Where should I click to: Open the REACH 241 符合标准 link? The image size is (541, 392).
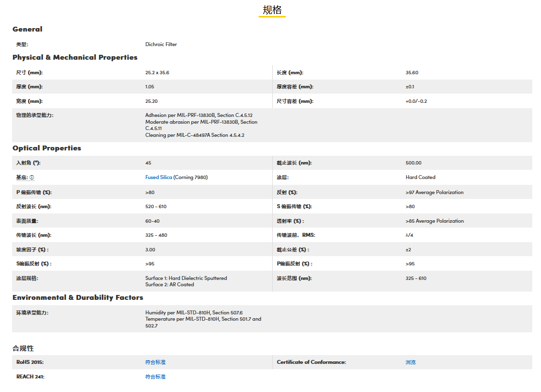point(155,377)
